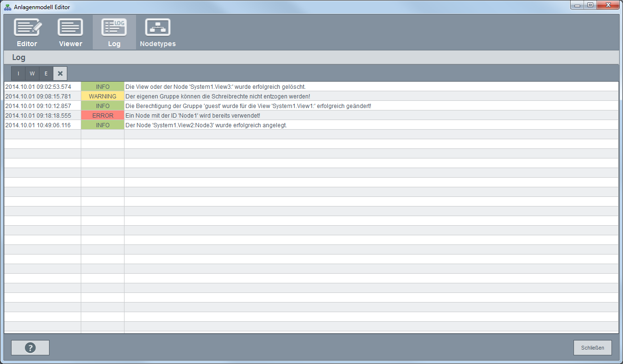Click the INFO cell of the 09:10:12 entry
The image size is (623, 364).
103,106
